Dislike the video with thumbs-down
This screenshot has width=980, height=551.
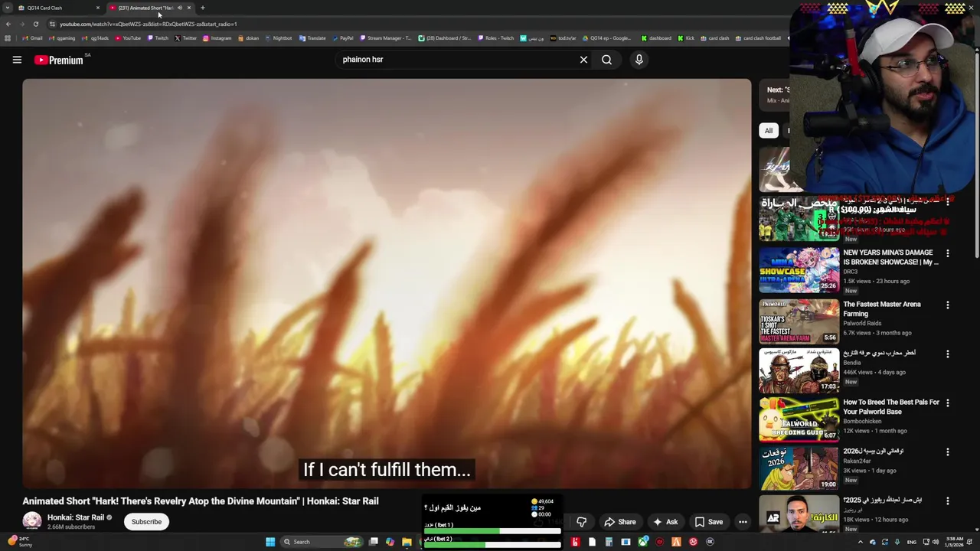click(582, 522)
